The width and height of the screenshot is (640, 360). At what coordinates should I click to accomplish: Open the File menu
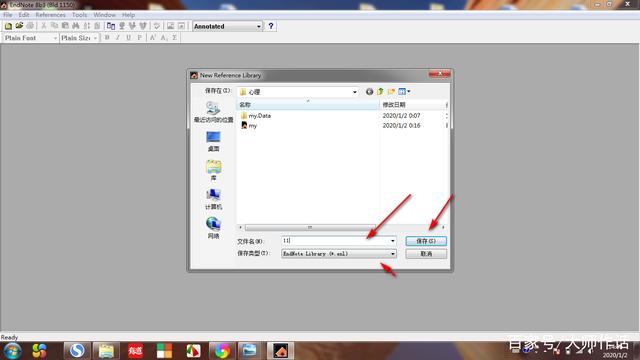8,15
